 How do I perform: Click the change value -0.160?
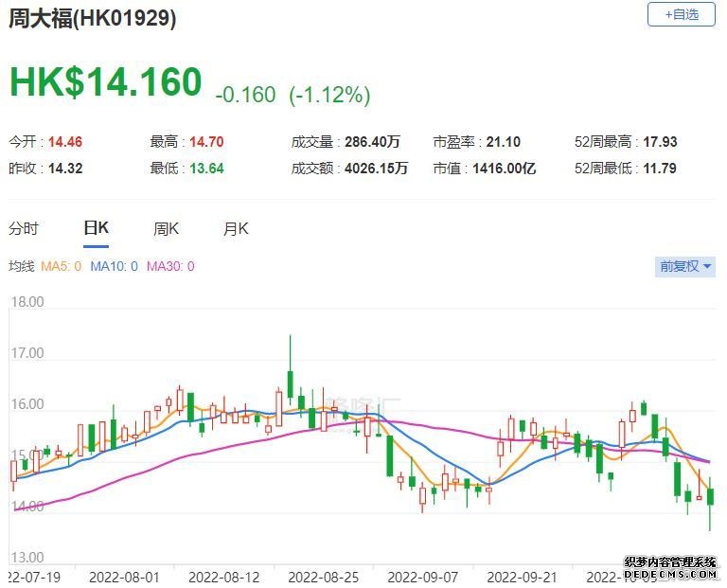(x=245, y=95)
